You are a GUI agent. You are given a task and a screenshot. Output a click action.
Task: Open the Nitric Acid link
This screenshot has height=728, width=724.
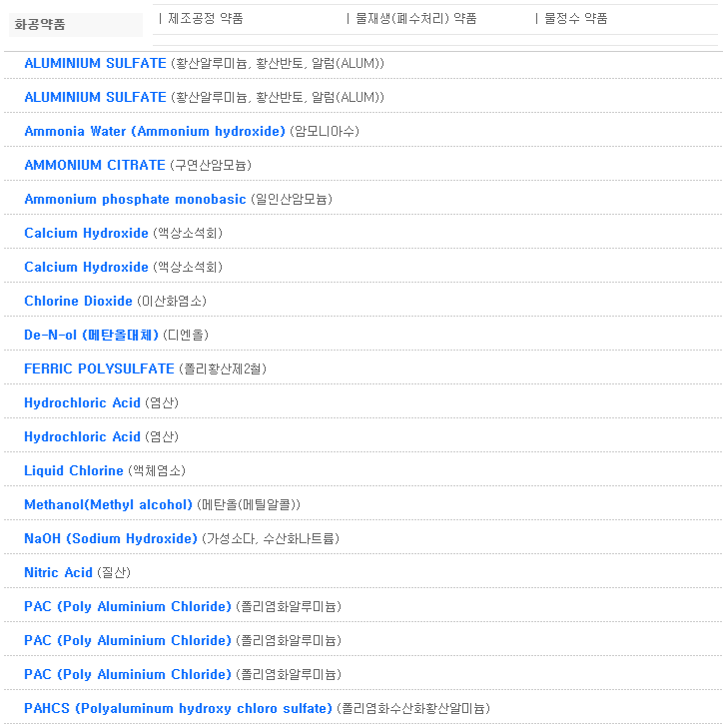(x=58, y=572)
